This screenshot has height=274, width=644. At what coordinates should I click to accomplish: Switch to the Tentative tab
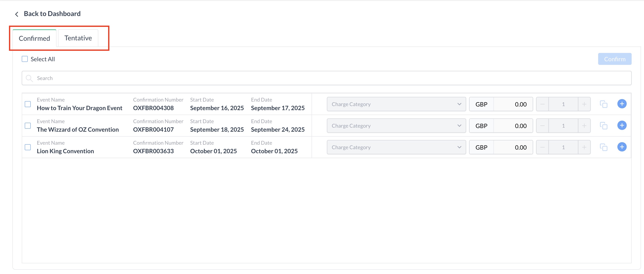click(78, 38)
